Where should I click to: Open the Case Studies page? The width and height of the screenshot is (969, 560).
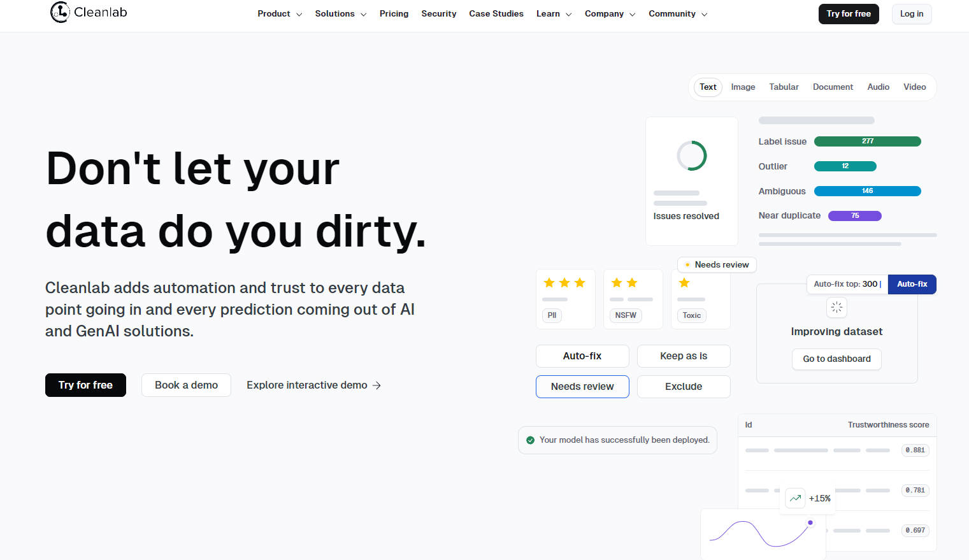click(496, 14)
